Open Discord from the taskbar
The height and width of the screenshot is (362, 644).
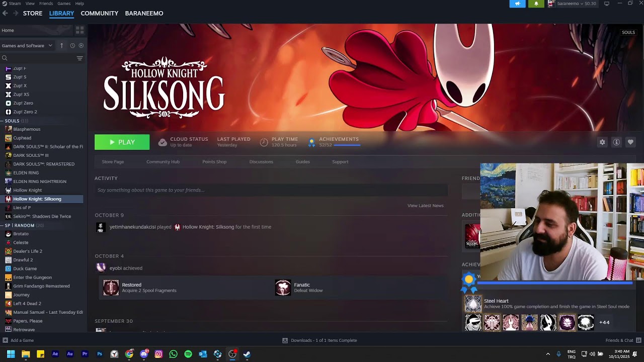click(144, 354)
